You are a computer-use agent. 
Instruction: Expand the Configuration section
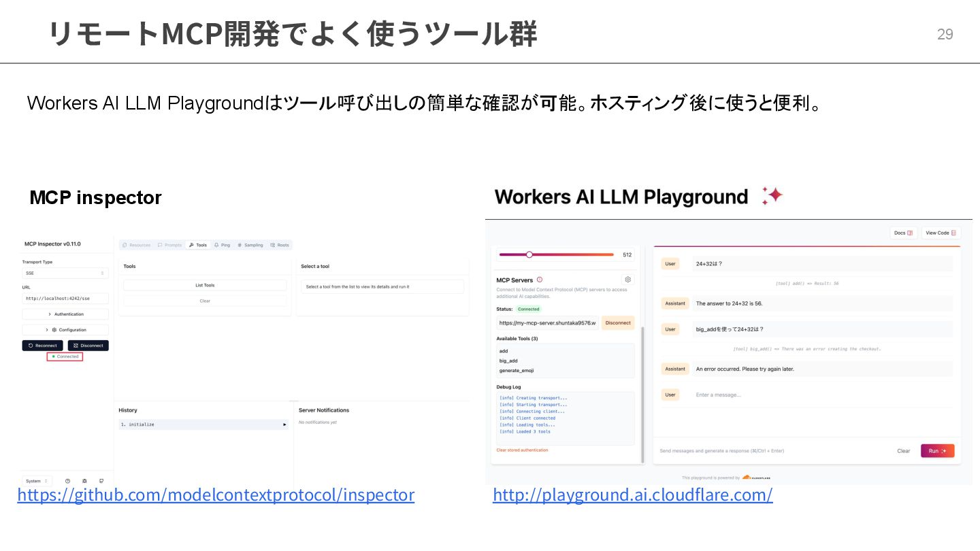65,330
